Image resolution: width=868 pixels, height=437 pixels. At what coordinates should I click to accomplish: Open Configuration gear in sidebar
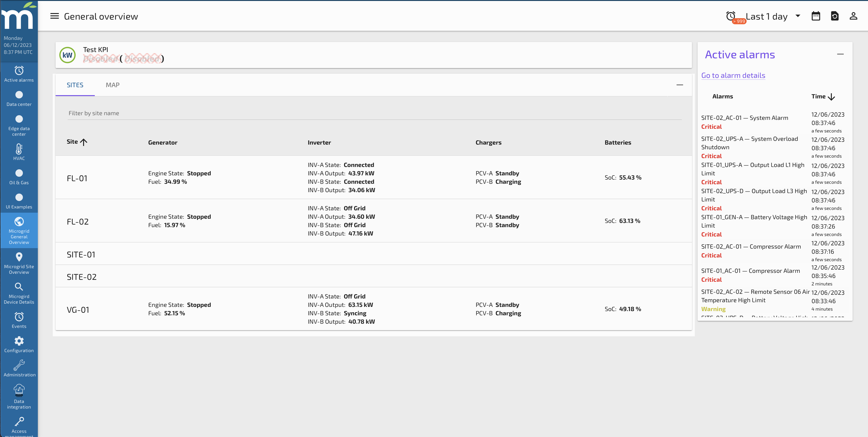pyautogui.click(x=19, y=344)
